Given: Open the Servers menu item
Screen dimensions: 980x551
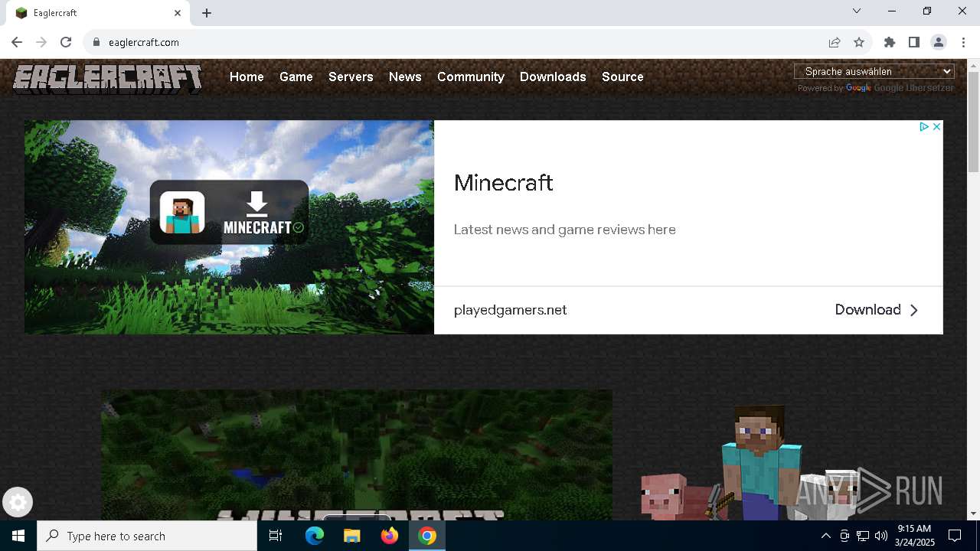Looking at the screenshot, I should (x=351, y=77).
